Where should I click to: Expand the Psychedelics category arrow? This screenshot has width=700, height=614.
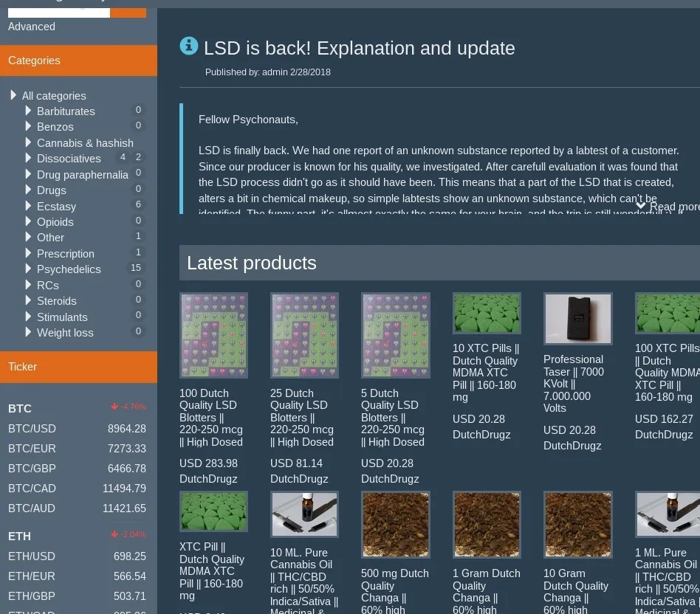(x=28, y=269)
